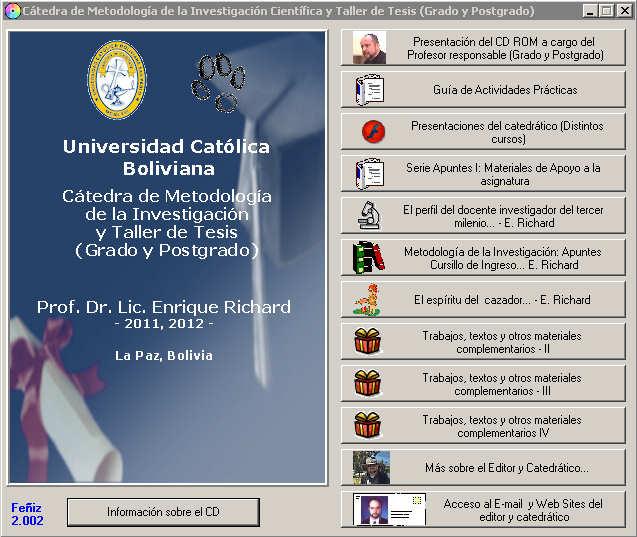Open Acceso al E-mail y Web Sites del editor
The width and height of the screenshot is (637, 537).
(483, 509)
